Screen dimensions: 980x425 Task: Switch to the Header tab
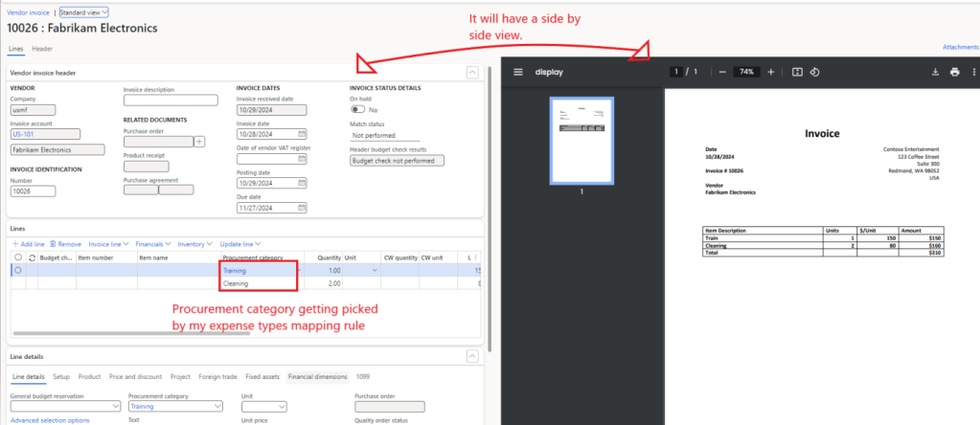click(x=42, y=48)
